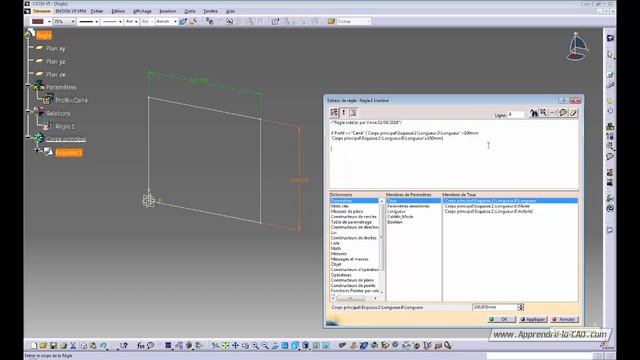The image size is (640, 360).
Task: Click the Fit All In icon
Action: pos(225,345)
